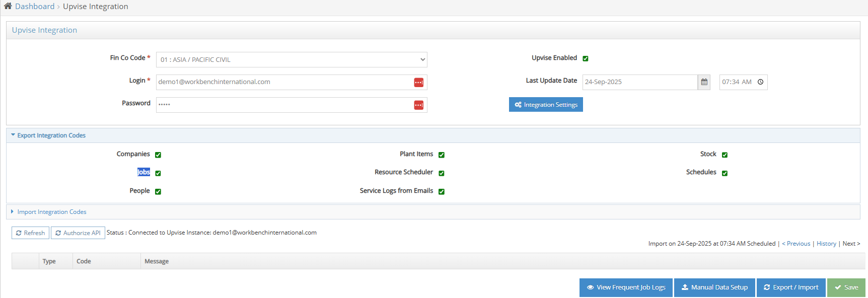Viewport: 868px width, 298px height.
Task: Toggle Service Logs from Emails checkbox
Action: pyautogui.click(x=442, y=191)
